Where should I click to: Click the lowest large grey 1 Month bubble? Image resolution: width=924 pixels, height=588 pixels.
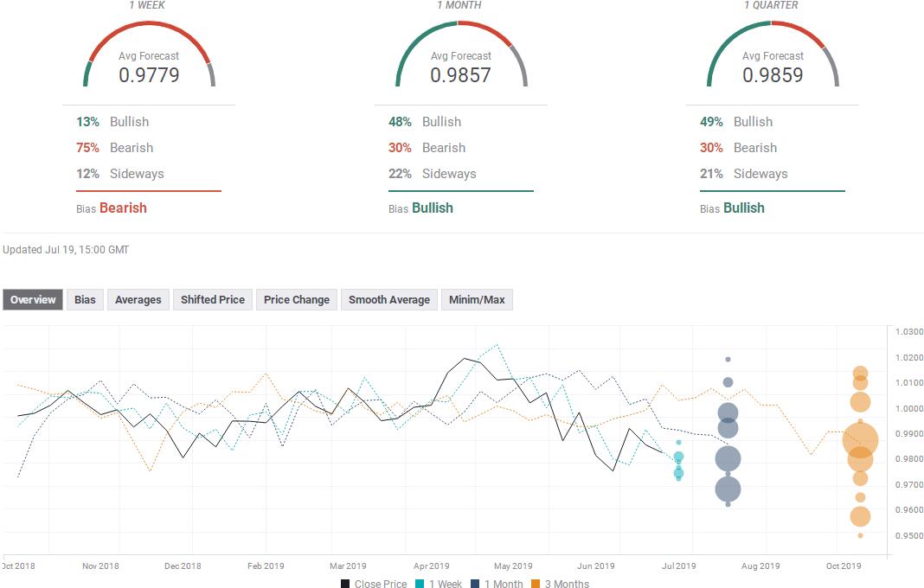[728, 489]
